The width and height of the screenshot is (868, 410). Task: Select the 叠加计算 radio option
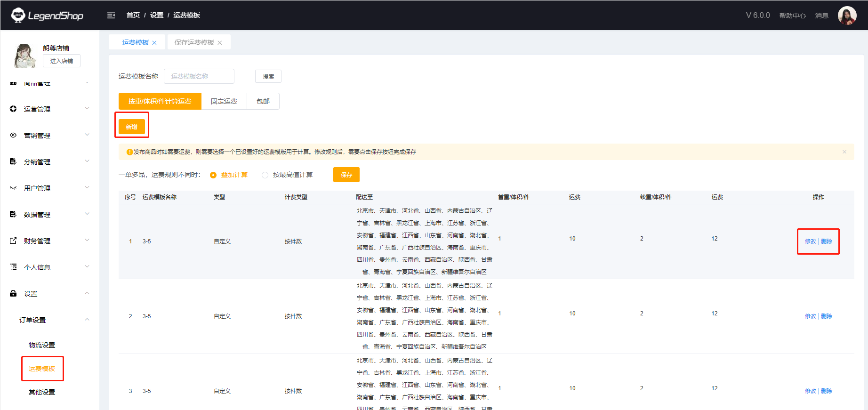click(x=213, y=175)
